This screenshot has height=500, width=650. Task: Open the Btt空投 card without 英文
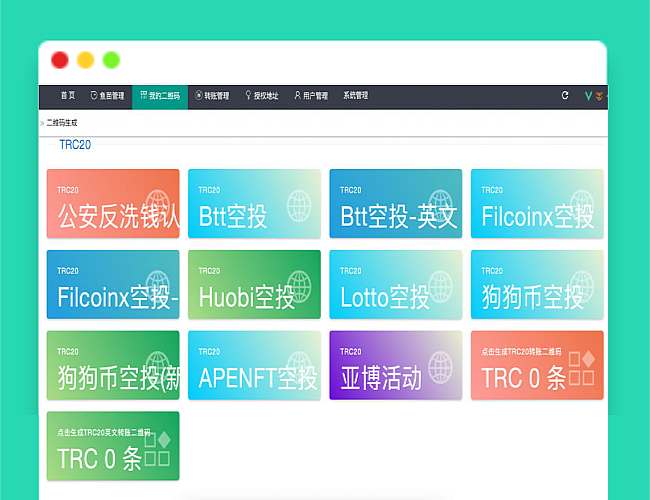pos(255,204)
